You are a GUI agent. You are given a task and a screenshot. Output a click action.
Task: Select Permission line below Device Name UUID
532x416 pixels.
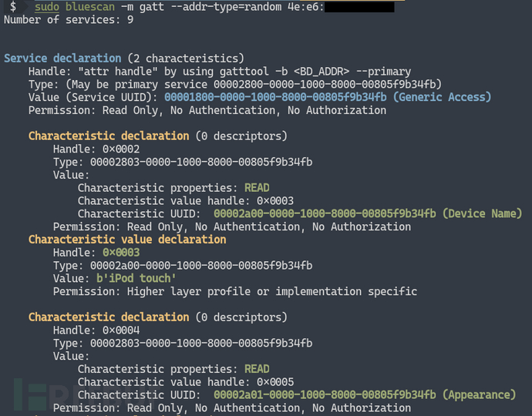click(x=232, y=226)
